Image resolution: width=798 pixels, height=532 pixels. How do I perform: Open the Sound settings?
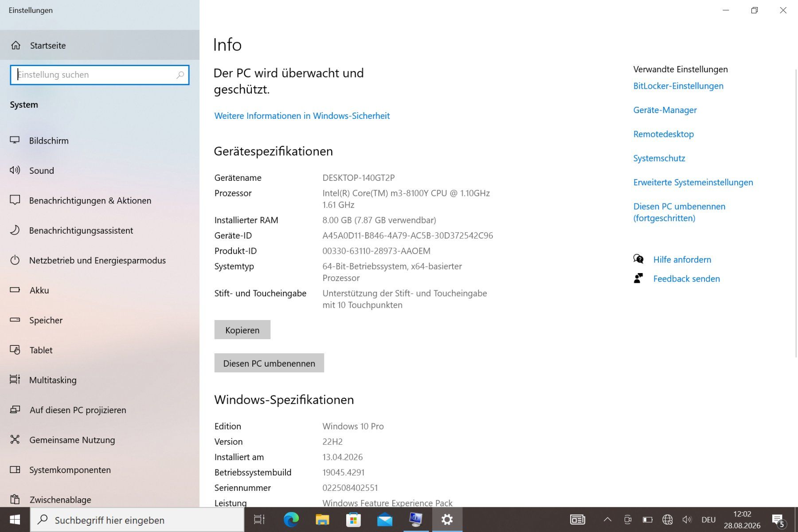pos(100,170)
